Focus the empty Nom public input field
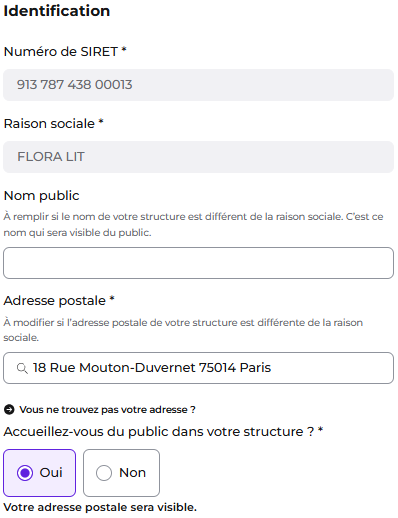398x518 pixels. coord(198,263)
